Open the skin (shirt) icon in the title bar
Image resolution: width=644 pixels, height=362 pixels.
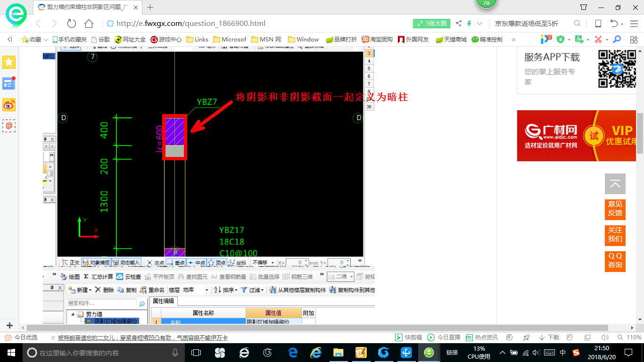(x=584, y=8)
